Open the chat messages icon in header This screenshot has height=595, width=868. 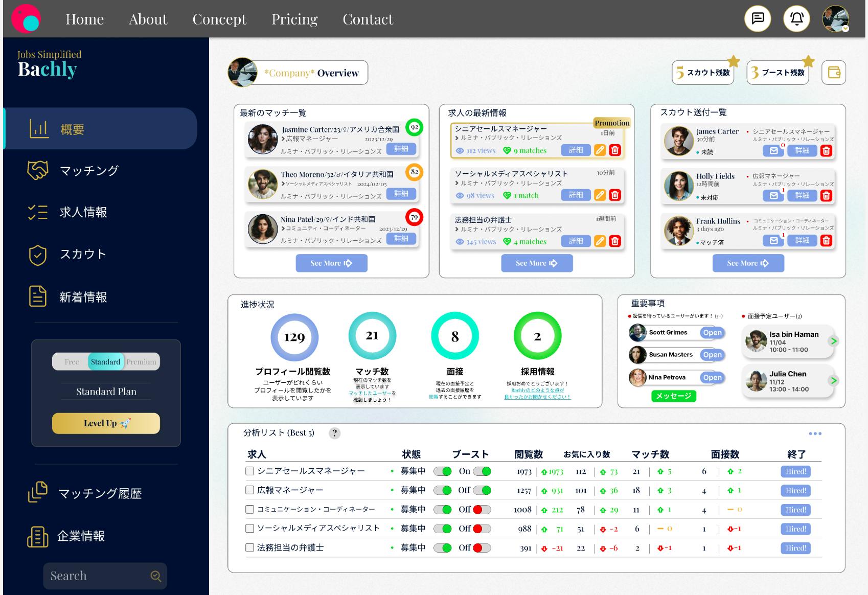click(758, 19)
